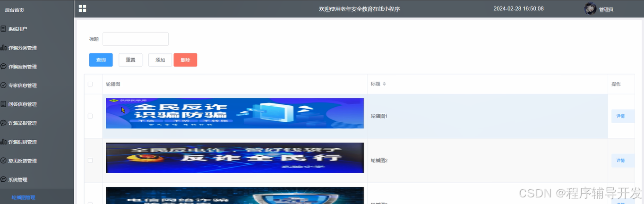
Task: Click the 添加 button
Action: point(160,60)
